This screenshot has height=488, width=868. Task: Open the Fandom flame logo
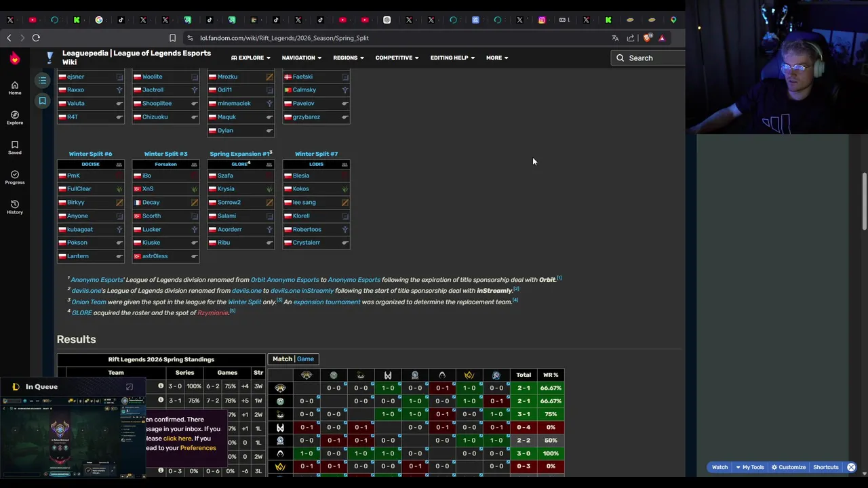(x=14, y=59)
